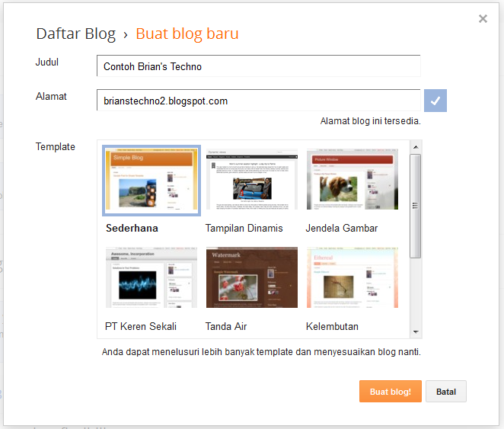
Task: Click the Buat blog baru heading
Action: [x=187, y=34]
